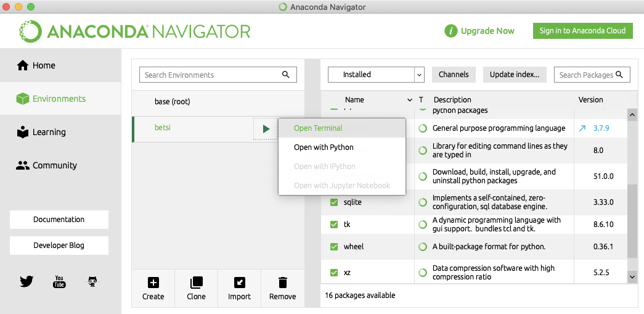Click version 0.36.1 of wheel
The width and height of the screenshot is (644, 314).
(x=603, y=247)
